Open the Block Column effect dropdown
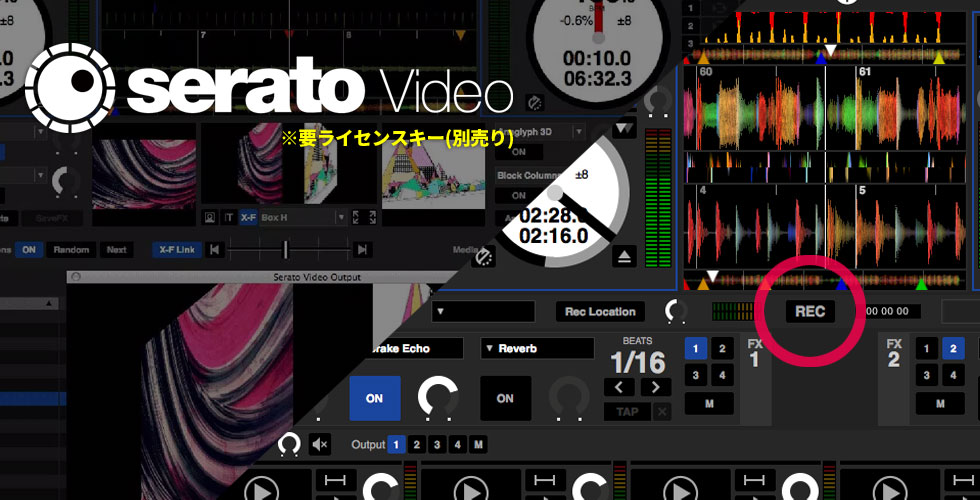 pos(530,176)
